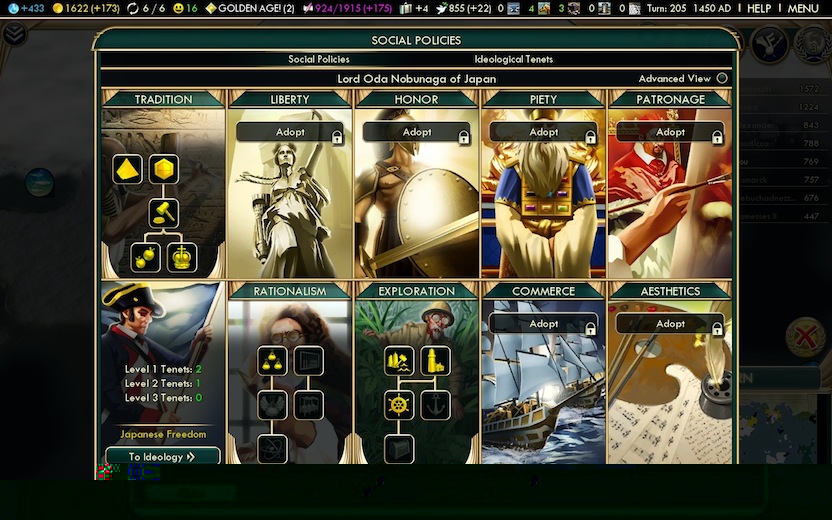Click the GOLDEN AGE! (2) status text
Screen dimensions: 832x520
tap(256, 8)
